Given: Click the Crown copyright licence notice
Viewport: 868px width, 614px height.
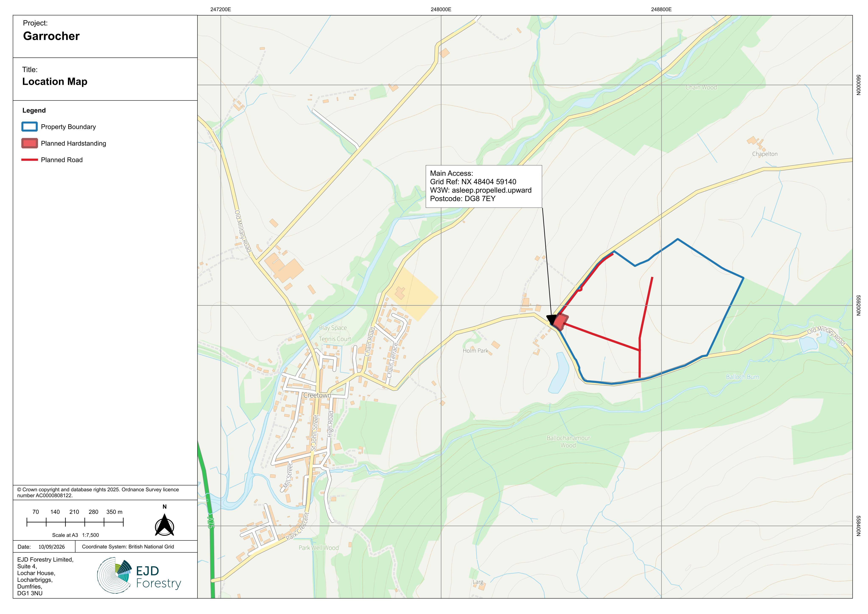Looking at the screenshot, I should [x=98, y=492].
